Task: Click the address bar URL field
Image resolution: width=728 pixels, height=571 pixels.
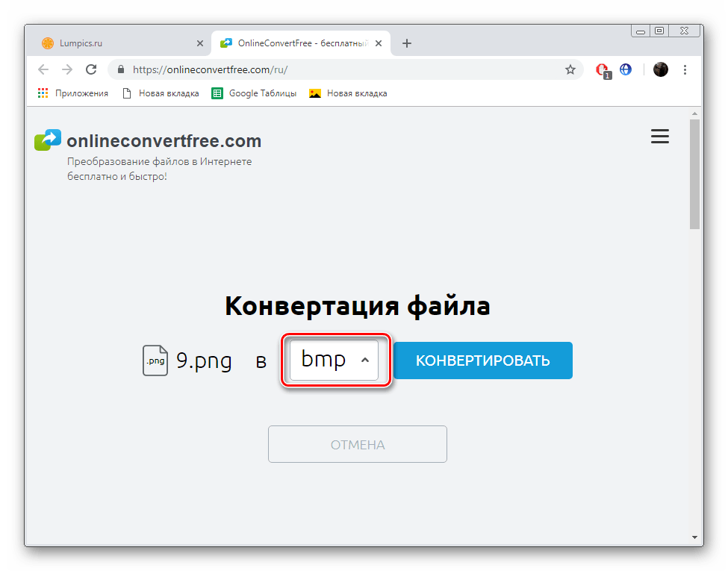Action: pos(336,69)
